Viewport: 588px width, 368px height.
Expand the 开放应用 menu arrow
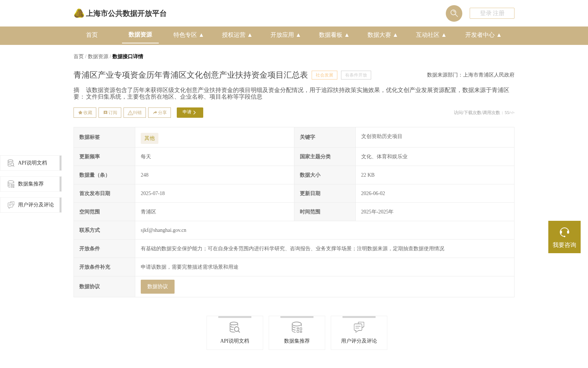tap(298, 35)
